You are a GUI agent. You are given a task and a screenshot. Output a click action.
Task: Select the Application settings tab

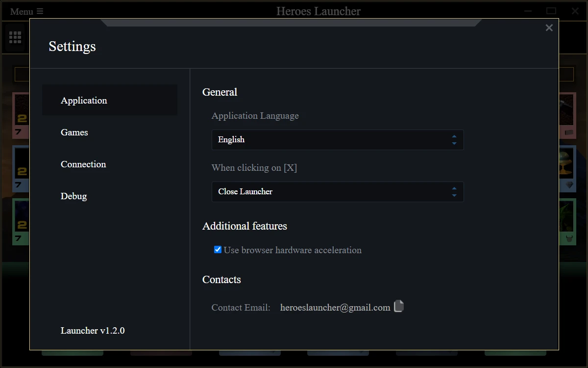tap(84, 101)
